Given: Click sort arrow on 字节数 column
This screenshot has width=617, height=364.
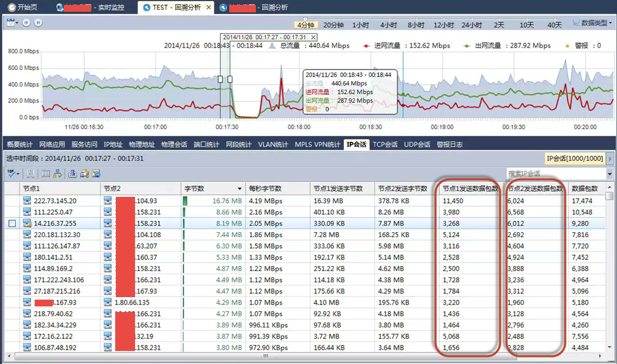Looking at the screenshot, I should pos(240,188).
